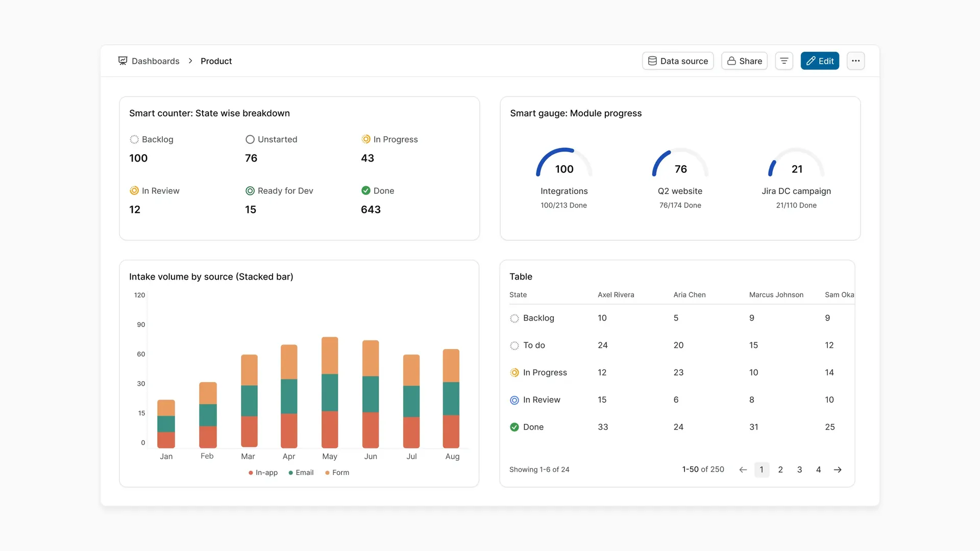Click the Integrations gauge arc

click(564, 162)
